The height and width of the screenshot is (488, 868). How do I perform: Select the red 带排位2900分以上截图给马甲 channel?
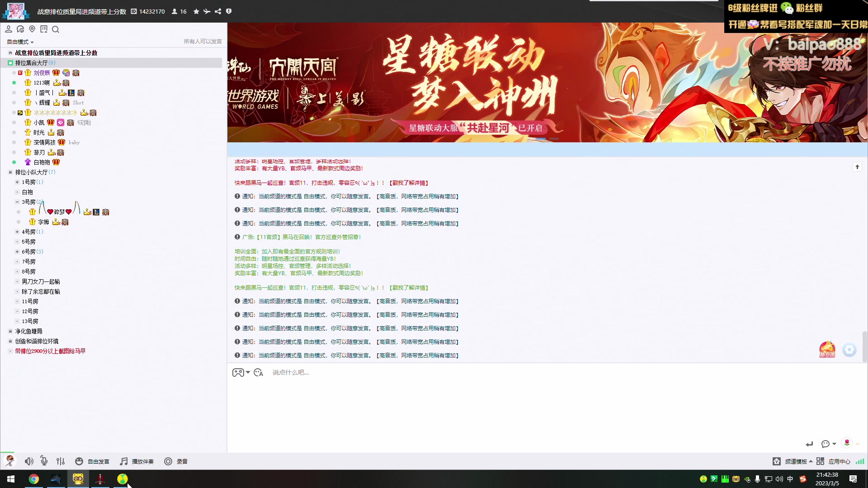50,351
